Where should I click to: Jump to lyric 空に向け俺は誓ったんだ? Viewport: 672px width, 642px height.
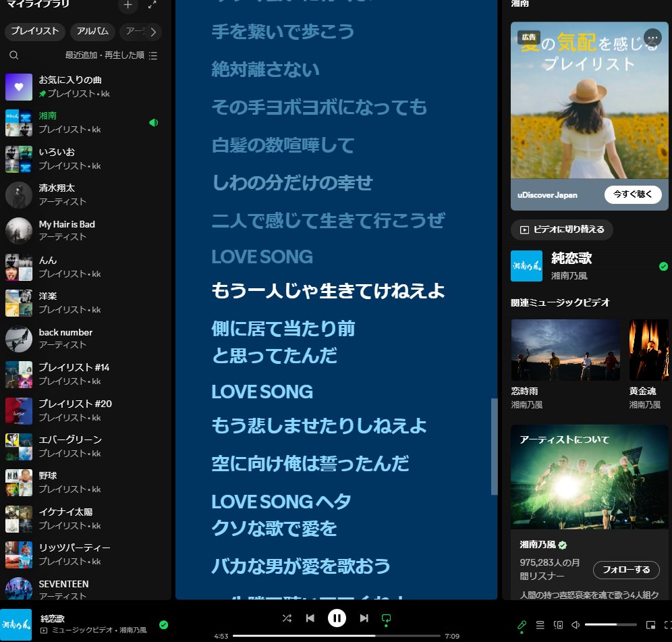(310, 464)
